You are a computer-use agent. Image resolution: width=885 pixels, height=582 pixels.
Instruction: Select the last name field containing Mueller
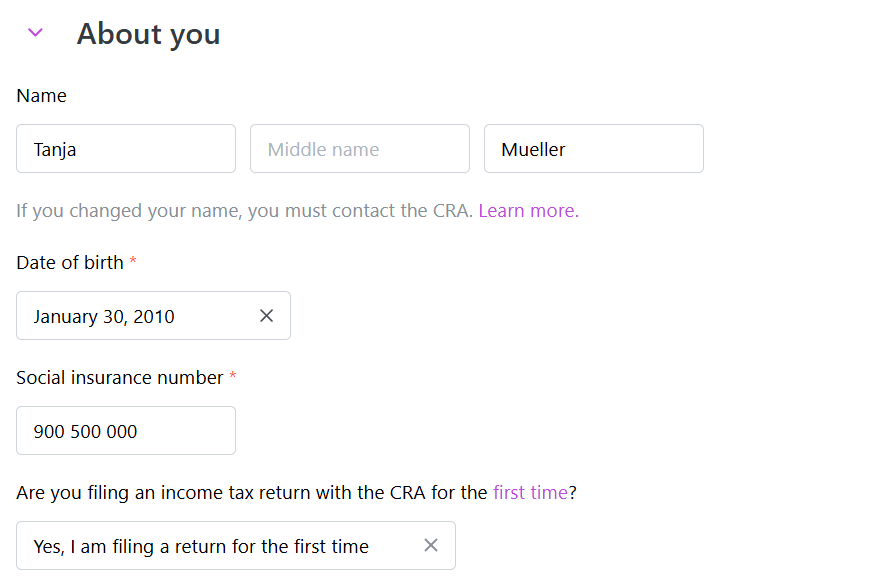coord(593,149)
